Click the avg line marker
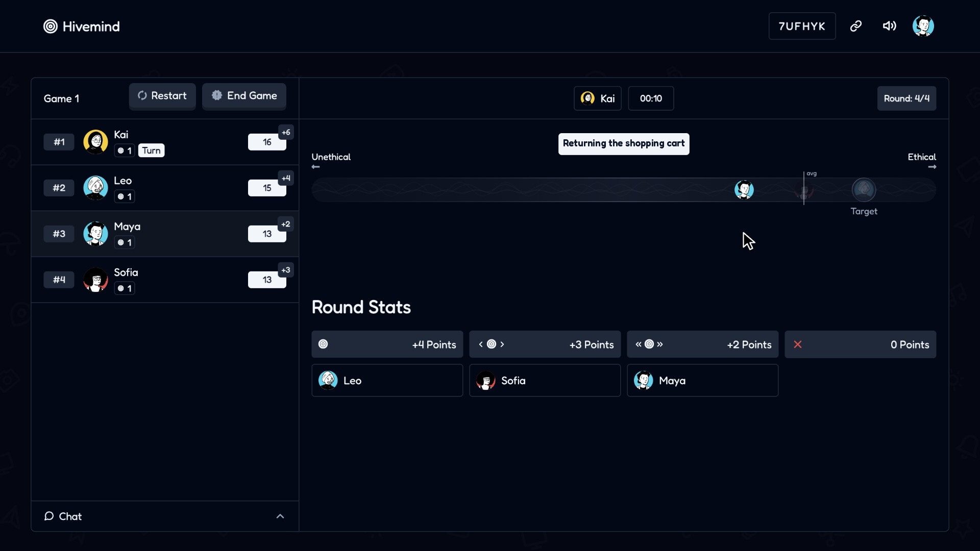 (804, 188)
